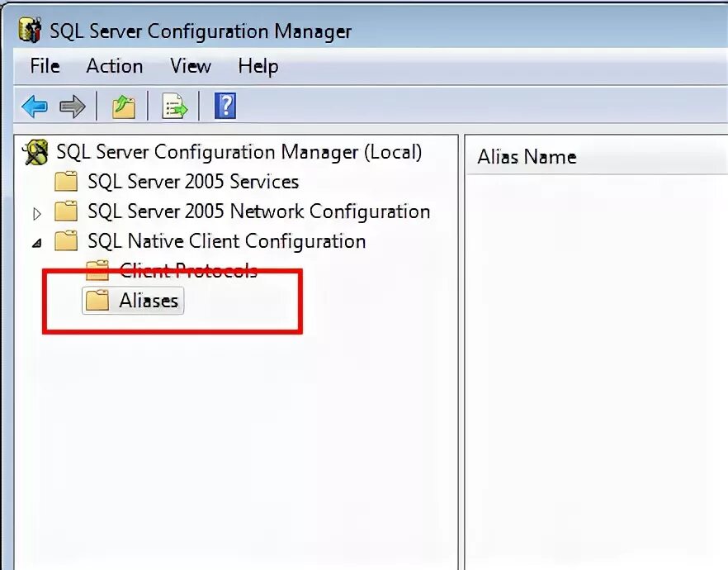Click folder icon beside SQL Server 2005 Services

coord(66,181)
